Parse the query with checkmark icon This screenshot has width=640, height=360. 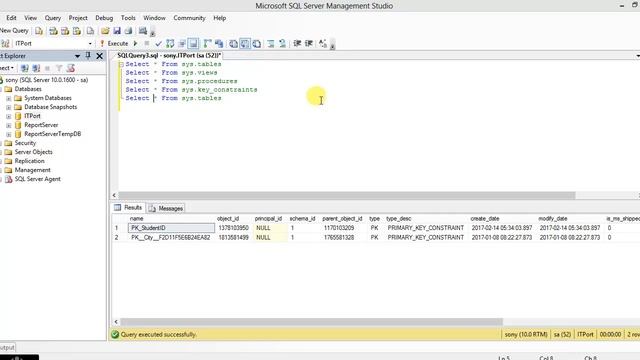click(158, 43)
